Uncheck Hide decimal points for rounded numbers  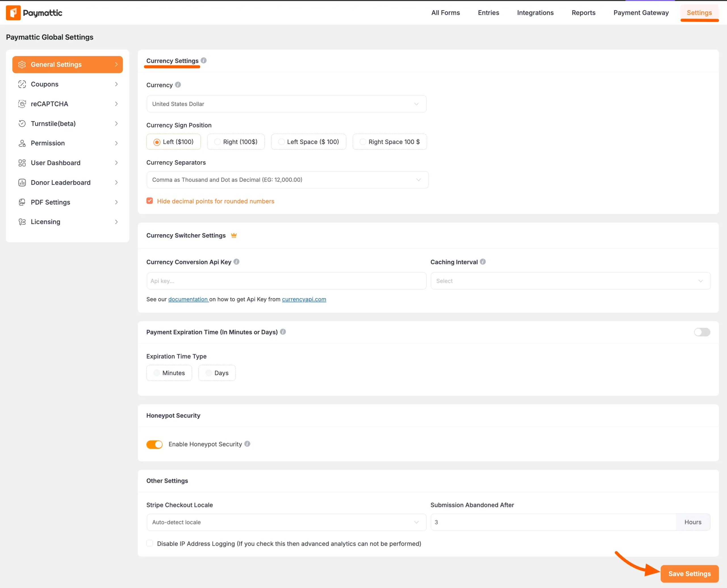[150, 201]
